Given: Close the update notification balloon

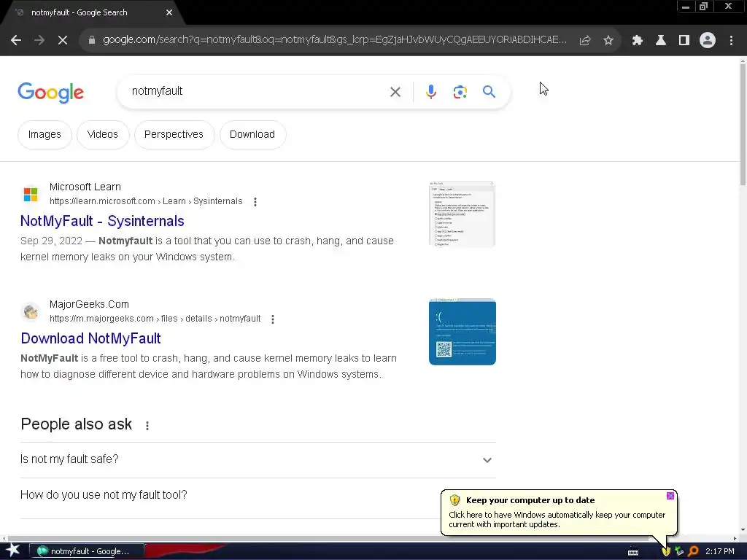Looking at the screenshot, I should (x=670, y=496).
